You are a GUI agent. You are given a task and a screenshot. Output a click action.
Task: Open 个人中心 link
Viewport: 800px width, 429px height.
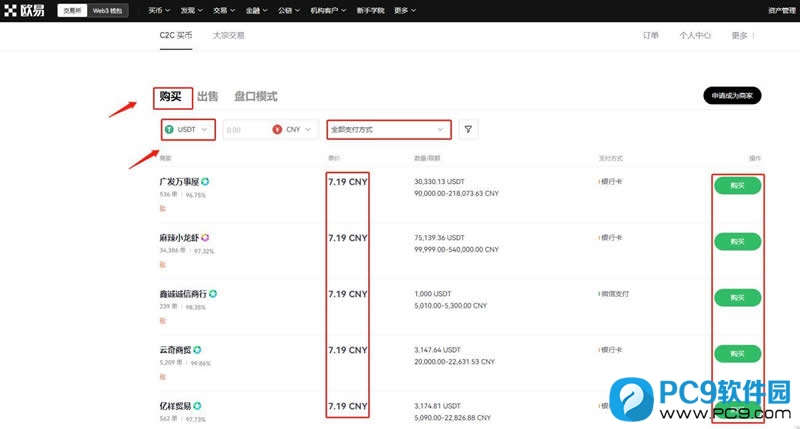click(x=695, y=36)
